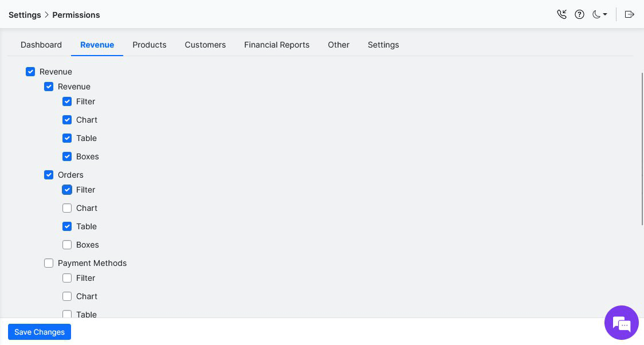The image size is (644, 345).
Task: Open the theme dropdown next to the moon icon
Action: pyautogui.click(x=604, y=14)
